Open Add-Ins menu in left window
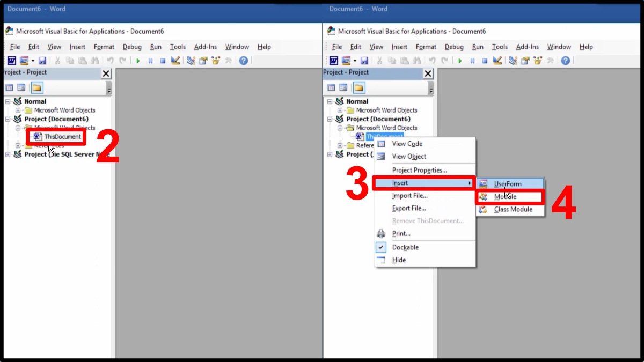The height and width of the screenshot is (362, 644). [x=206, y=47]
